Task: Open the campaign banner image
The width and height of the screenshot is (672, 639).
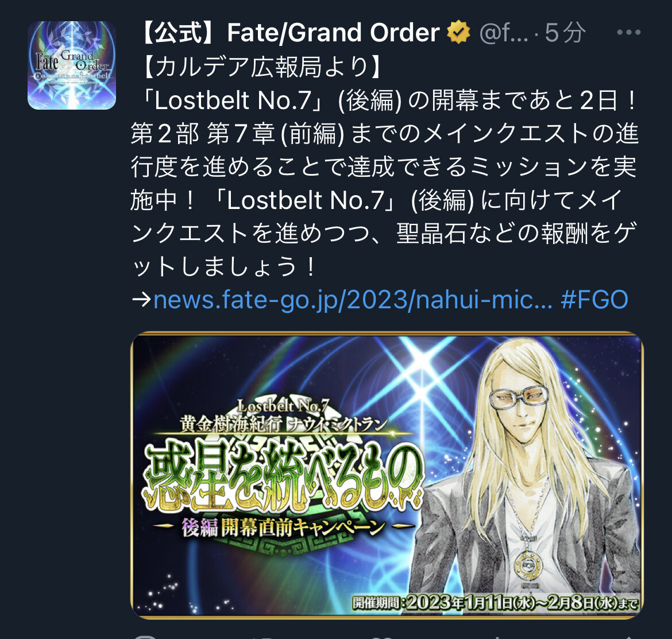Action: click(x=387, y=475)
